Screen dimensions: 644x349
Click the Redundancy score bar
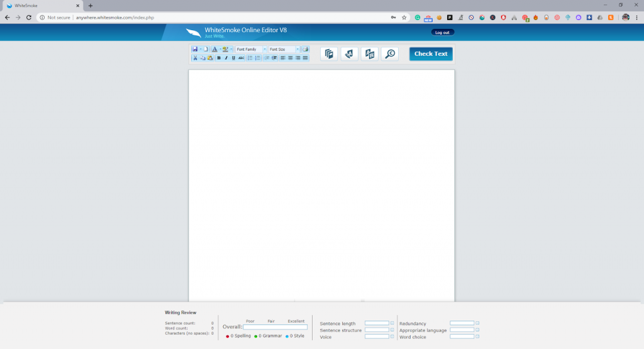click(x=462, y=323)
